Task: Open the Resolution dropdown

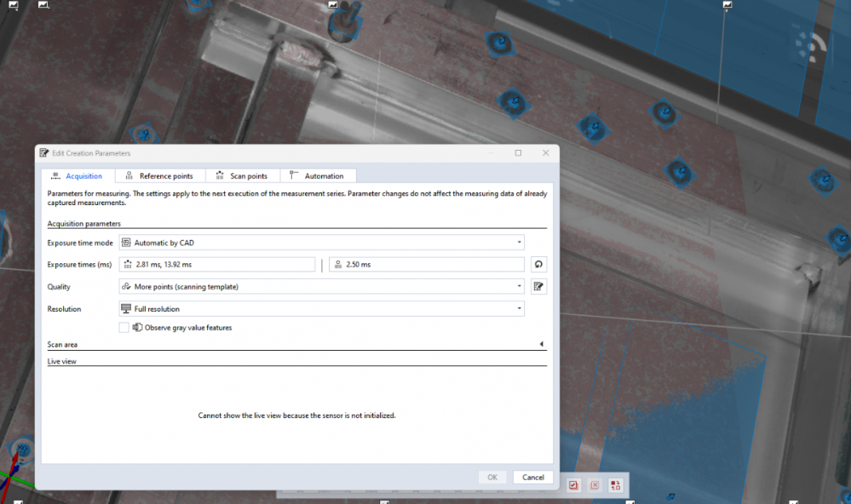Action: pyautogui.click(x=321, y=309)
